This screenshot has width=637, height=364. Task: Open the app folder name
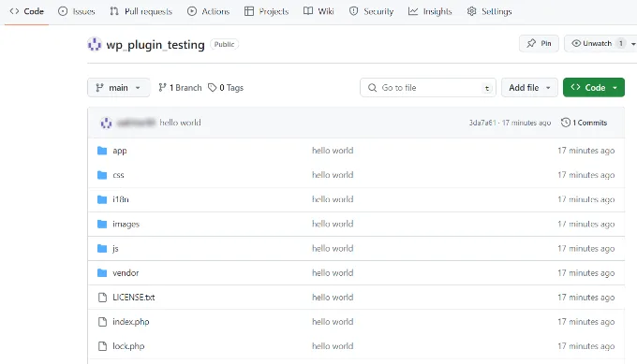(120, 151)
